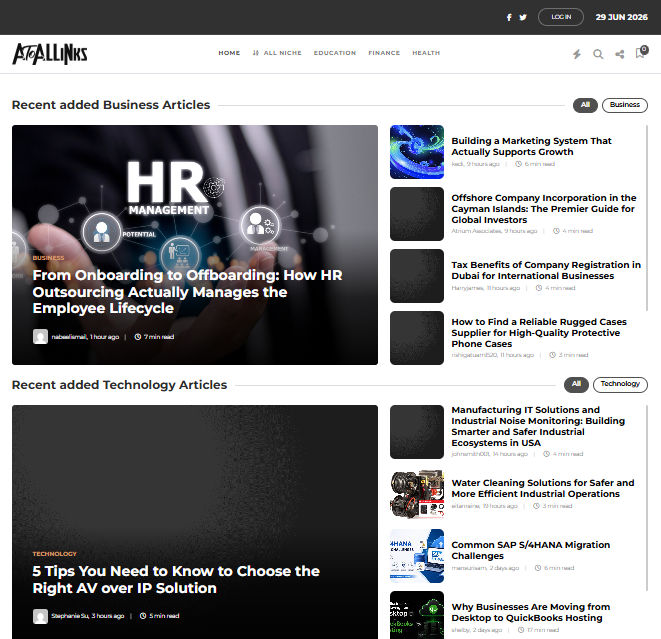Select All filter in Business Articles

tap(585, 105)
